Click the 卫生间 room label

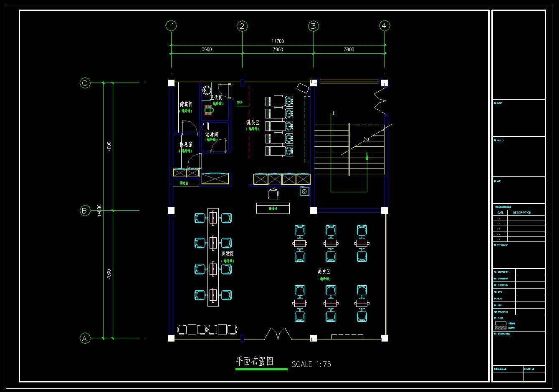point(216,98)
